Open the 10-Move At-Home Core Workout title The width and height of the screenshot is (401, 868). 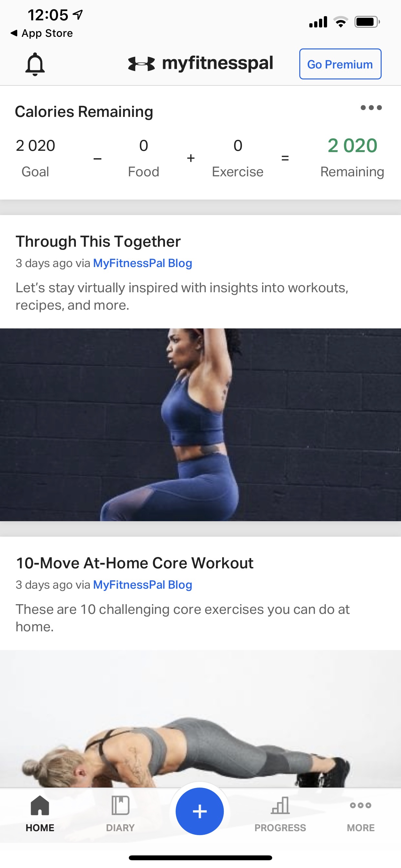coord(135,563)
